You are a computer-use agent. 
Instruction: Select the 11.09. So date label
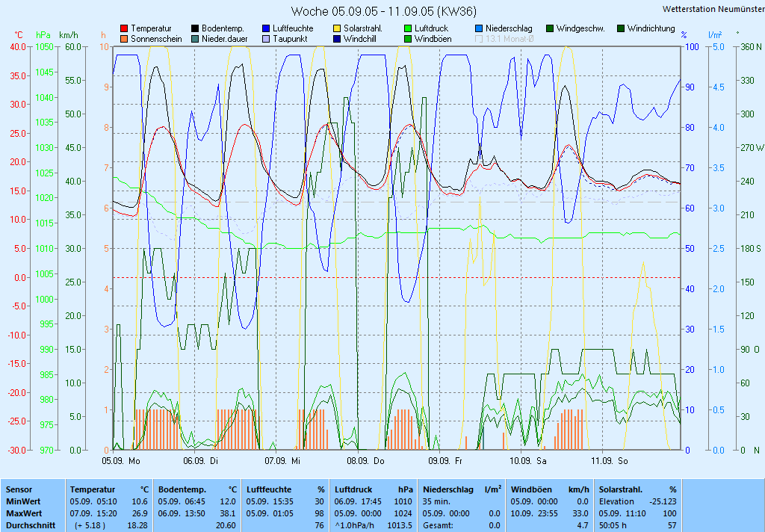click(x=610, y=461)
